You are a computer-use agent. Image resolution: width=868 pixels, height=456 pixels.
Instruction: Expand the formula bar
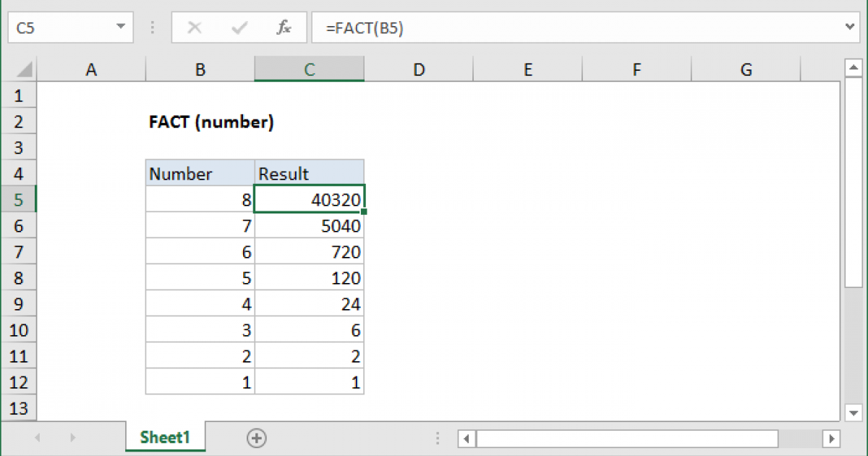pyautogui.click(x=851, y=28)
